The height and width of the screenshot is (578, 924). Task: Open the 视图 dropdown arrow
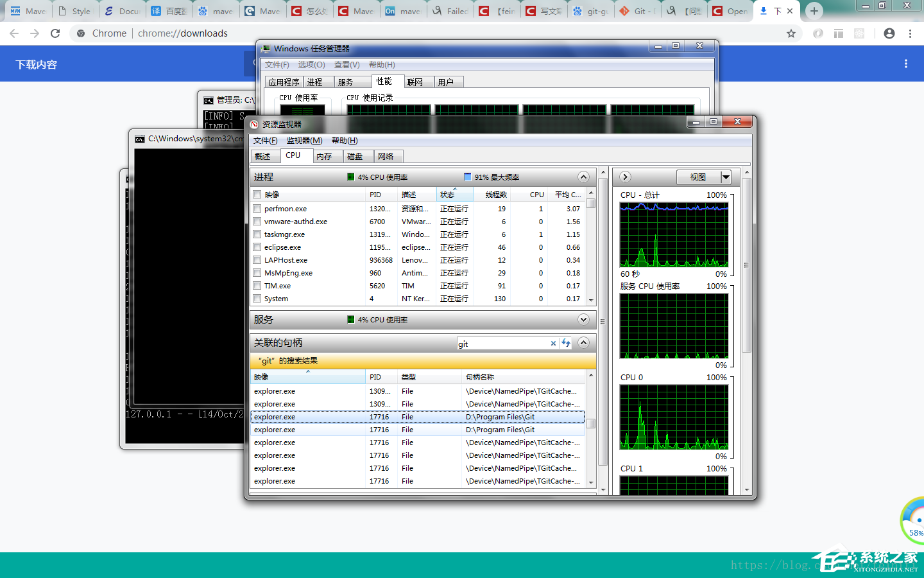[726, 177]
